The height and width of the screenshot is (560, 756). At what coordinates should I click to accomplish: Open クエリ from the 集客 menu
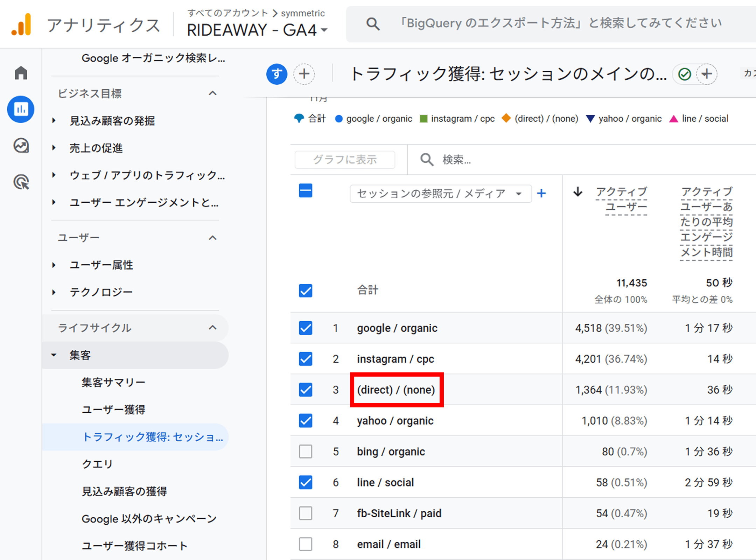97,464
